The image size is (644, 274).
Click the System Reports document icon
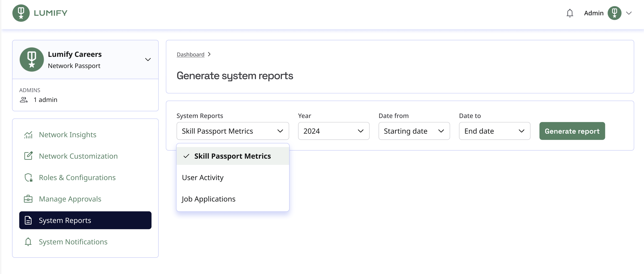click(x=28, y=220)
